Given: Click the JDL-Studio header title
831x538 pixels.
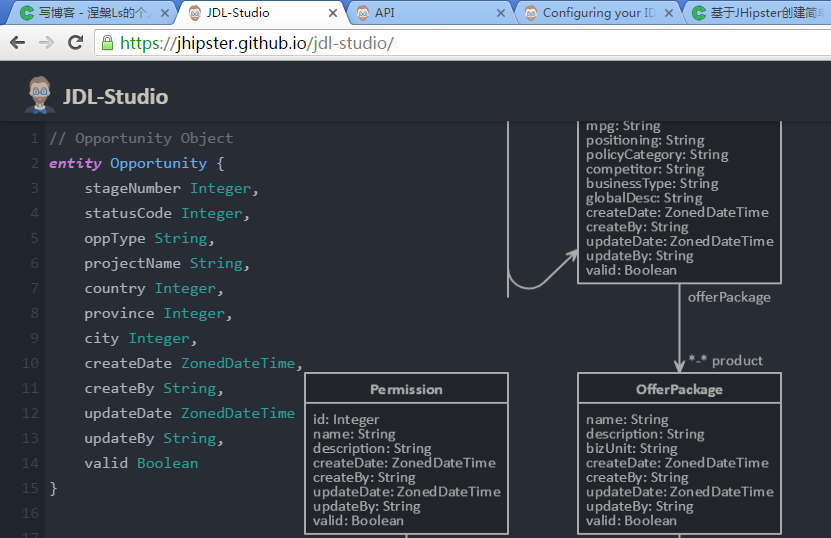Looking at the screenshot, I should point(115,97).
